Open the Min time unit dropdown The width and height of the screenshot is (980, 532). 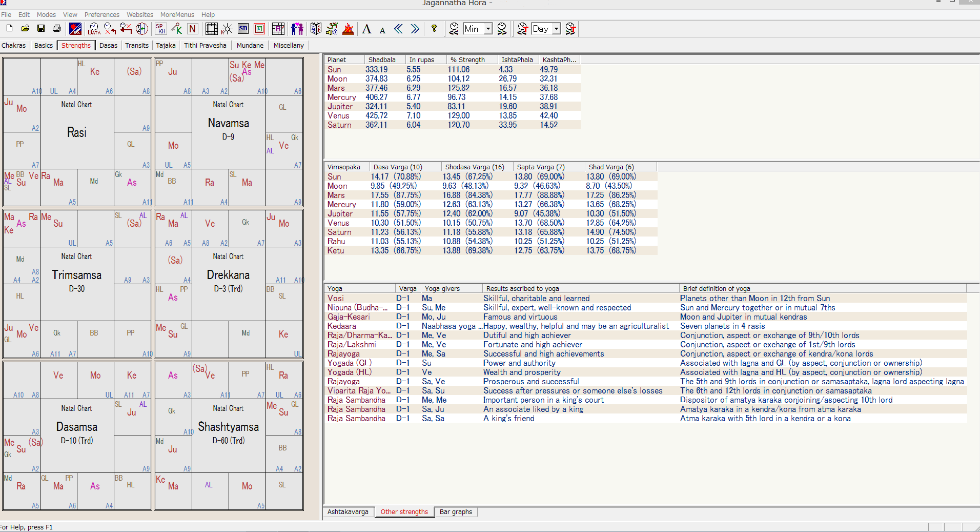488,29
